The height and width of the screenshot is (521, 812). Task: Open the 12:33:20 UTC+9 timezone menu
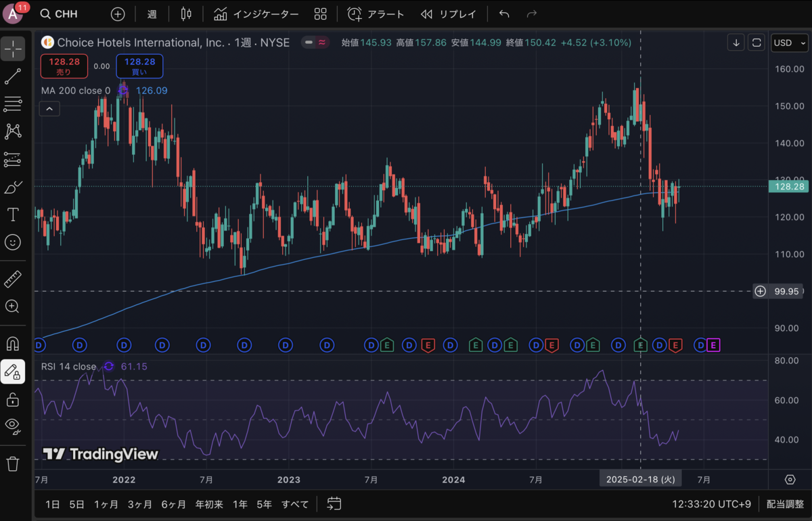(x=712, y=504)
